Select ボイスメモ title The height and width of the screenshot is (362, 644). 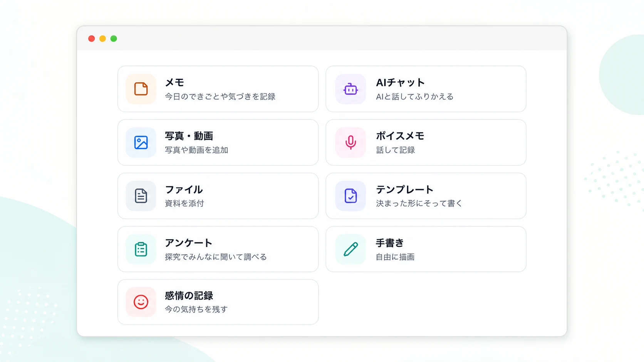[x=400, y=136]
